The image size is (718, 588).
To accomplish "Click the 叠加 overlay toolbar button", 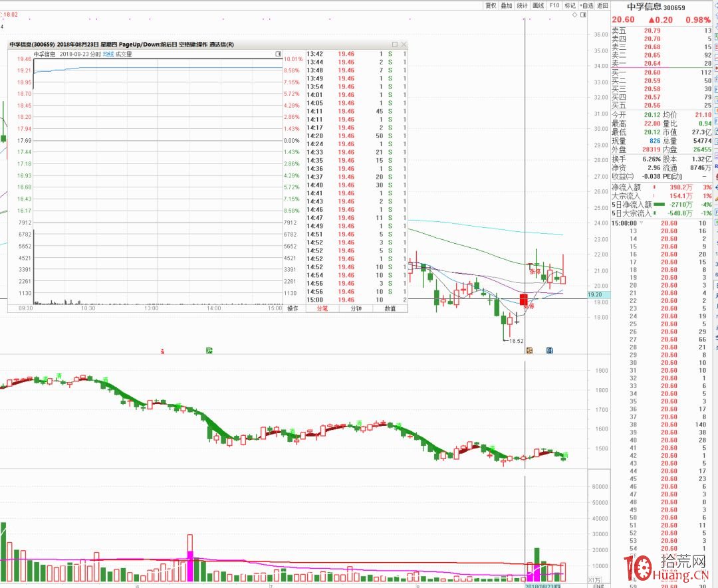I will point(506,5).
